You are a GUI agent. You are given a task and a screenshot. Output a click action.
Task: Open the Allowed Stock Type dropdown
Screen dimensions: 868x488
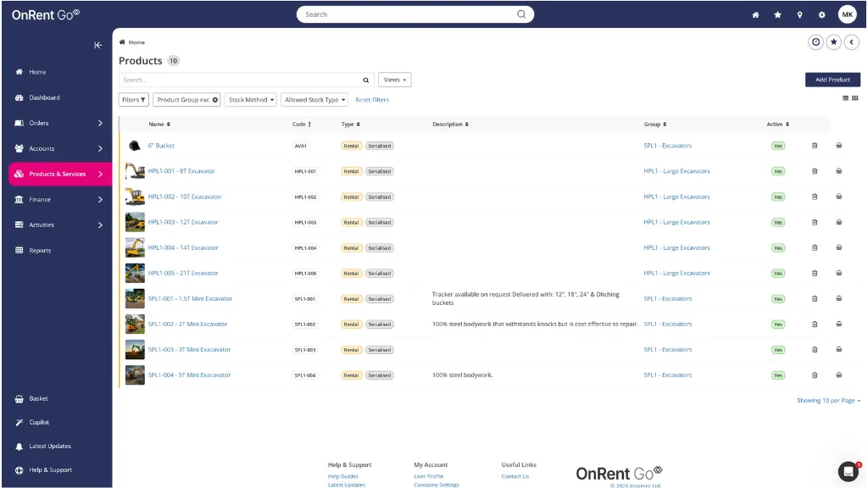click(x=314, y=100)
